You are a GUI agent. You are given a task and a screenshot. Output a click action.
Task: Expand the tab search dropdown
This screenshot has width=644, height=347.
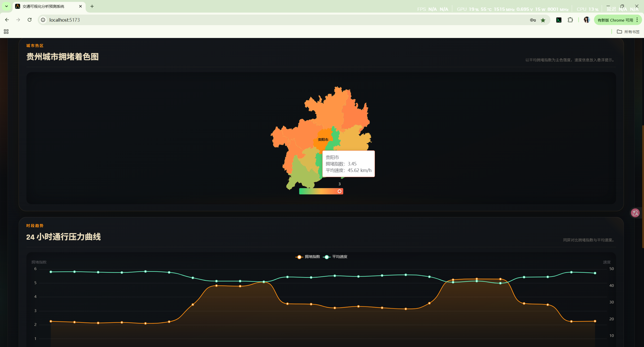[7, 6]
